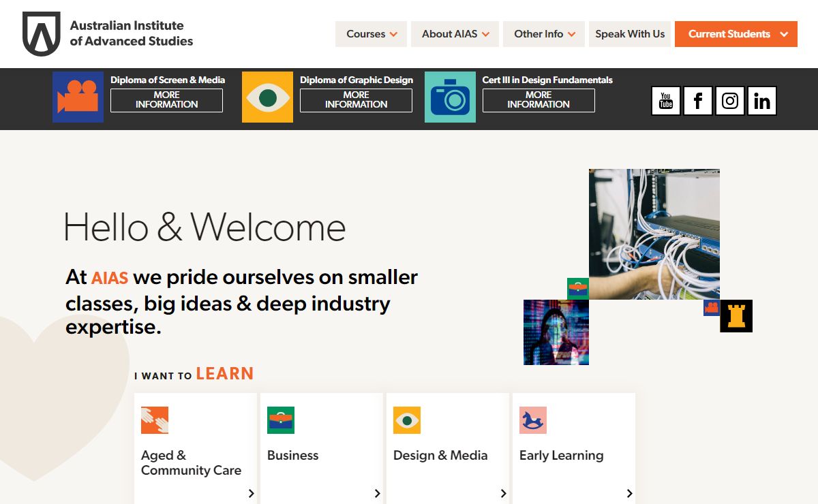
Task: Click the orange AIAS word in the tagline
Action: 110,278
